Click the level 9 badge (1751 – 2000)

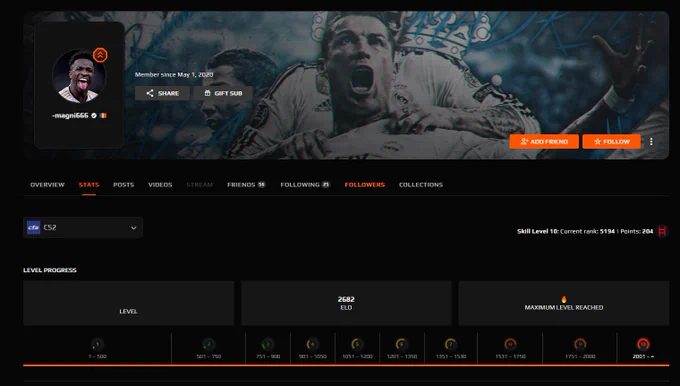[x=580, y=344]
